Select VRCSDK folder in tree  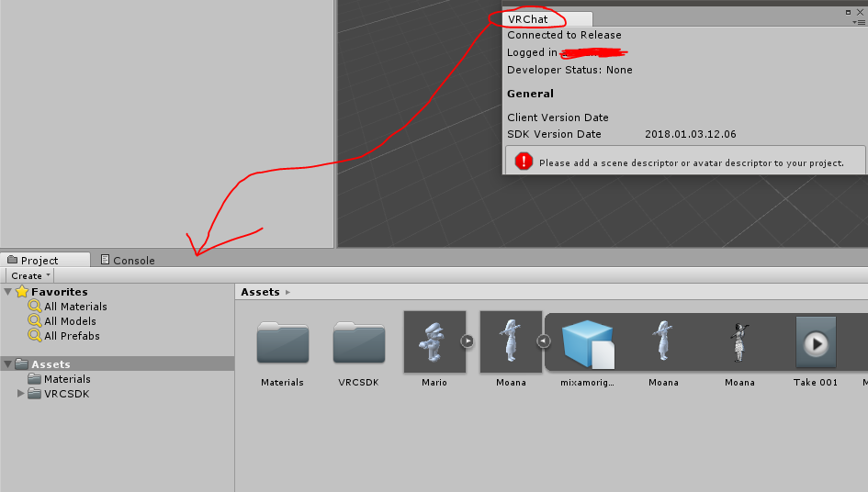pos(66,394)
